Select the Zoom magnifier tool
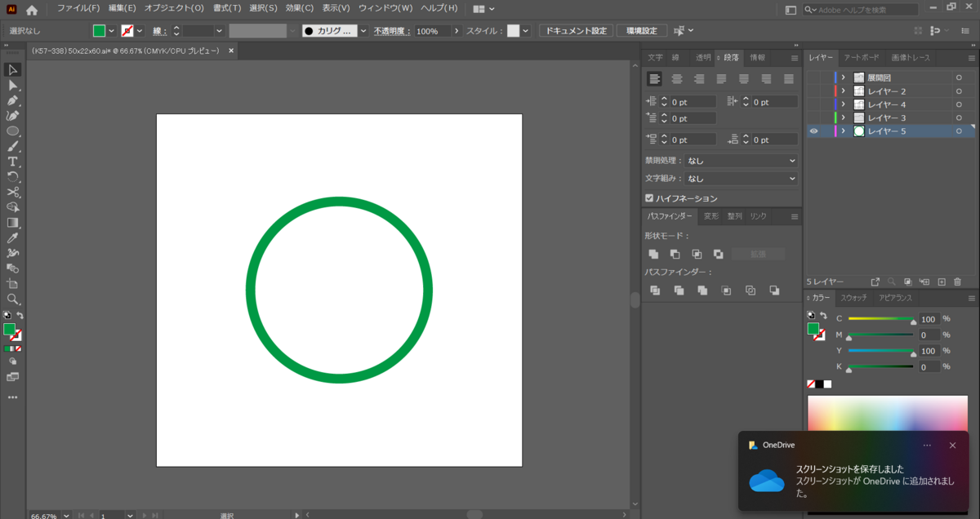Screen dimensions: 980x519 click(13, 299)
